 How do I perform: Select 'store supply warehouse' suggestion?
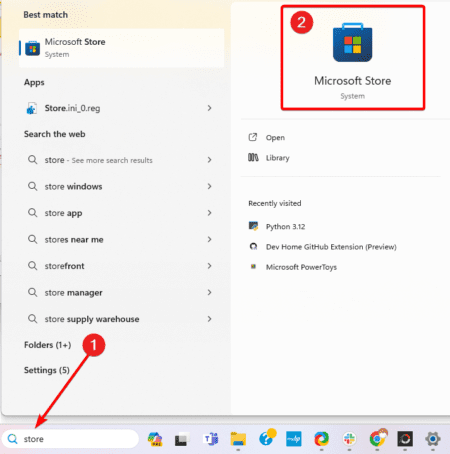coord(120,319)
